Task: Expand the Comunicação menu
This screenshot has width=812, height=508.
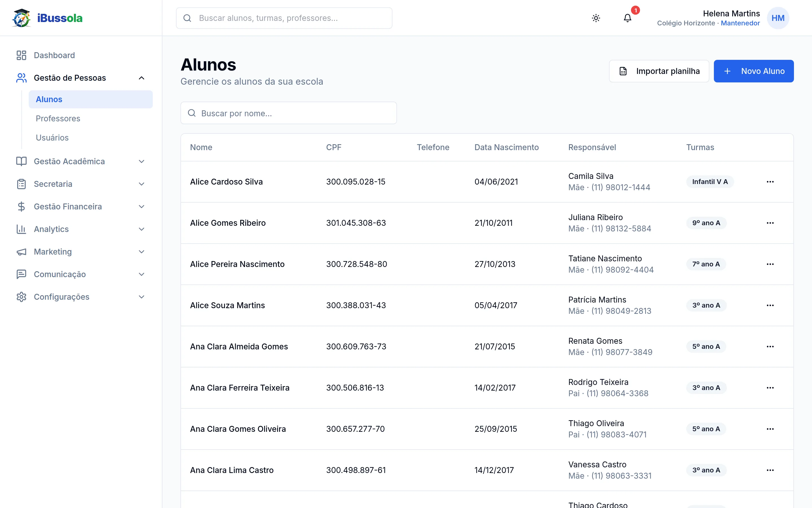Action: [81, 274]
